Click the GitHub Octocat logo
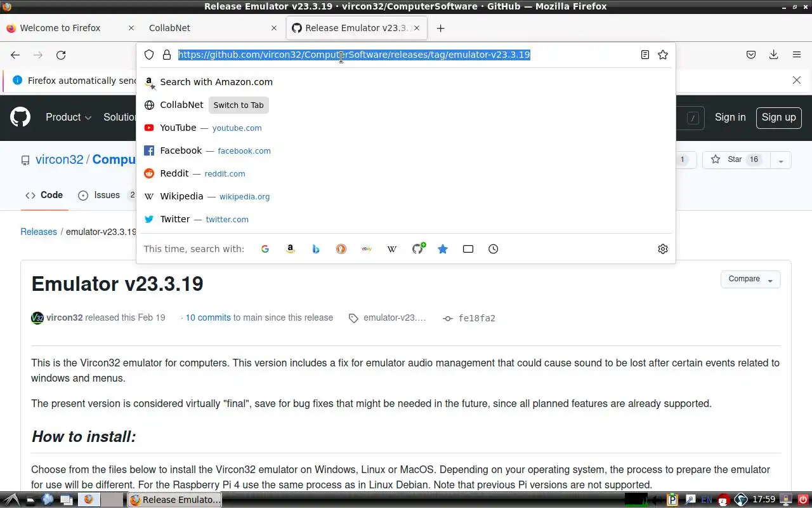 click(20, 117)
